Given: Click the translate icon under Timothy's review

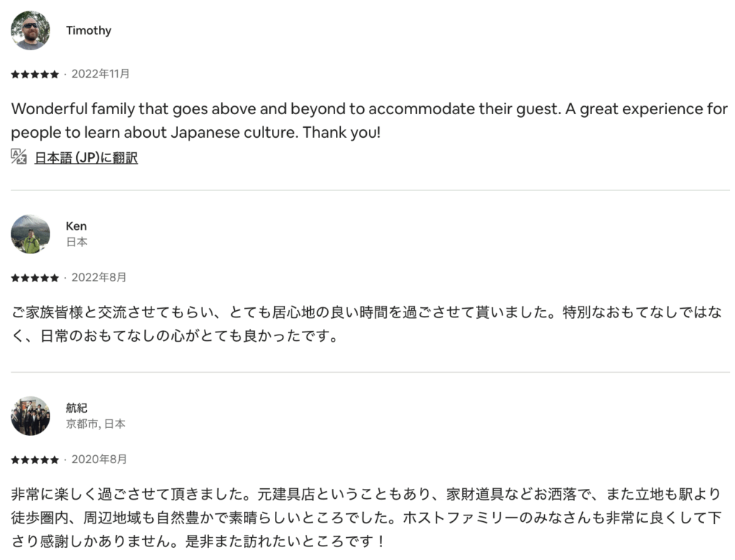Looking at the screenshot, I should tap(19, 157).
